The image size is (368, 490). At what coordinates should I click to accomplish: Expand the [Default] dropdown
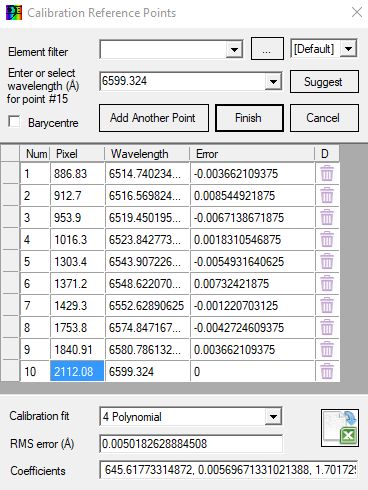pos(348,49)
